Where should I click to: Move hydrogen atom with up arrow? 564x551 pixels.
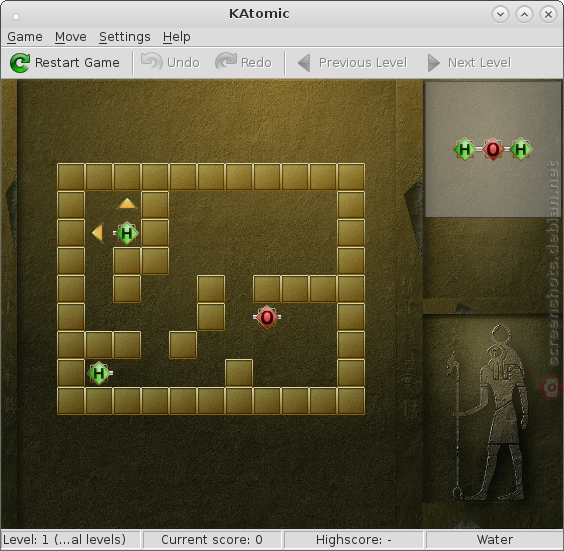coord(127,204)
